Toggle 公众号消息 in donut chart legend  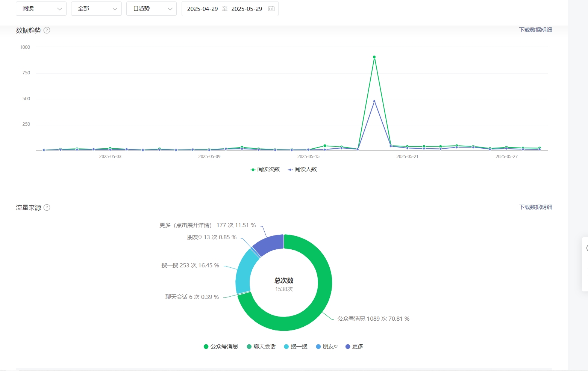221,347
